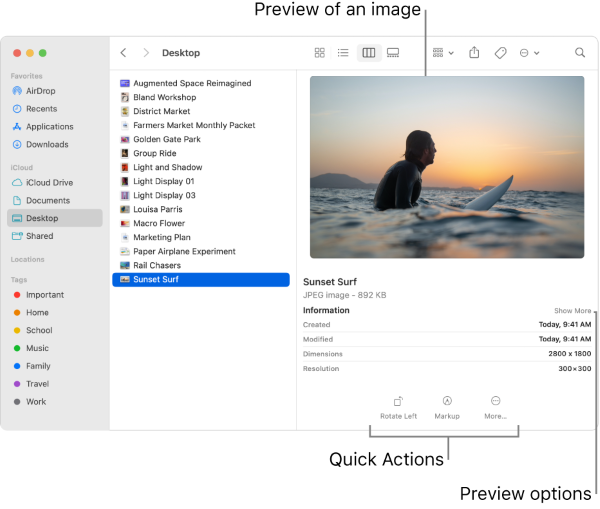The width and height of the screenshot is (600, 509).
Task: Open Recents in the sidebar
Action: 35,109
